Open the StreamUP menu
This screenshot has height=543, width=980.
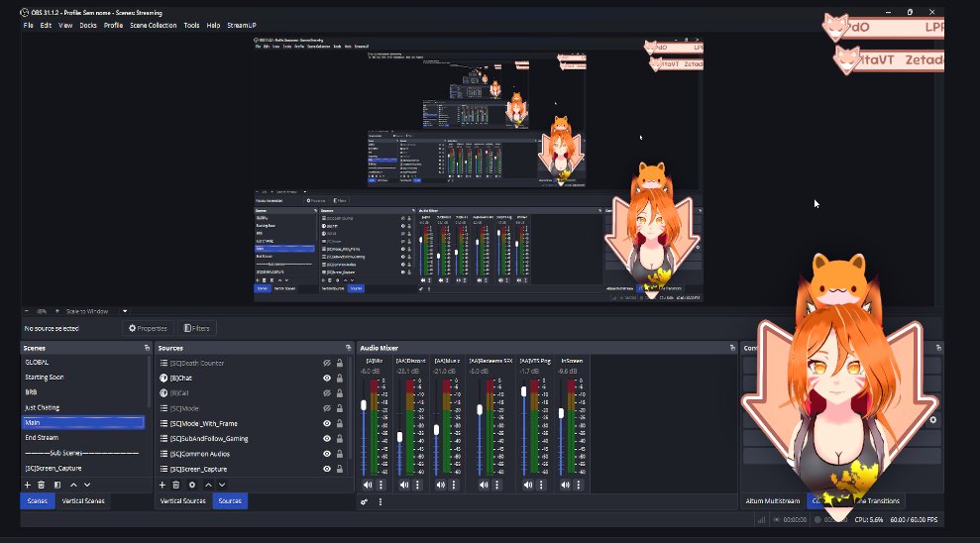click(242, 26)
